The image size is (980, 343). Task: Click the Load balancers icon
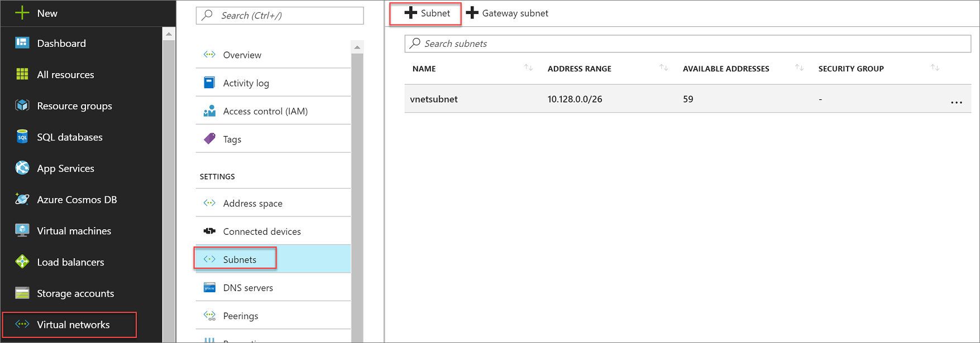point(22,262)
